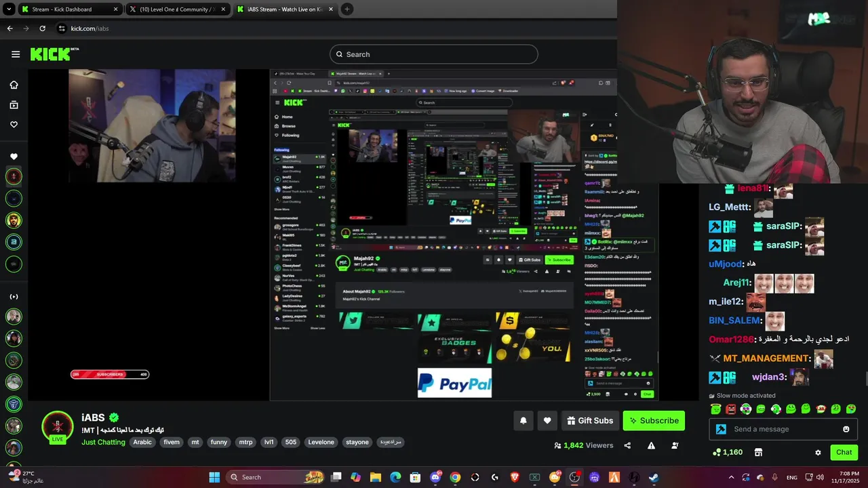The width and height of the screenshot is (868, 488).
Task: Click the 1,842 Viewers count
Action: (583, 445)
